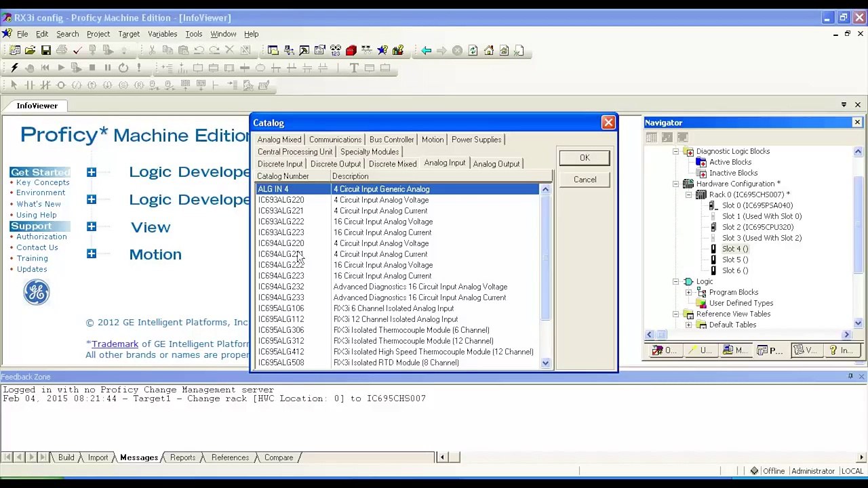
Task: Select Slot 2 (IC695CPU320) in Navigator
Action: tap(757, 227)
